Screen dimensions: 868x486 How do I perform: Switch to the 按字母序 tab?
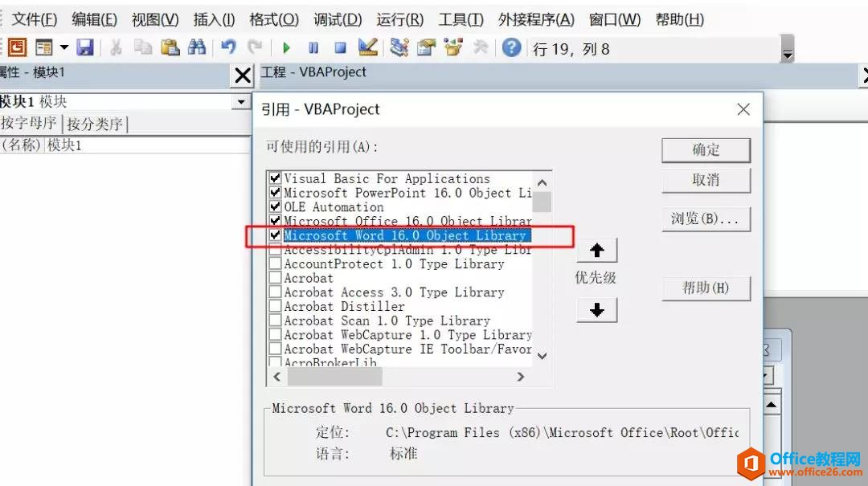pyautogui.click(x=31, y=124)
